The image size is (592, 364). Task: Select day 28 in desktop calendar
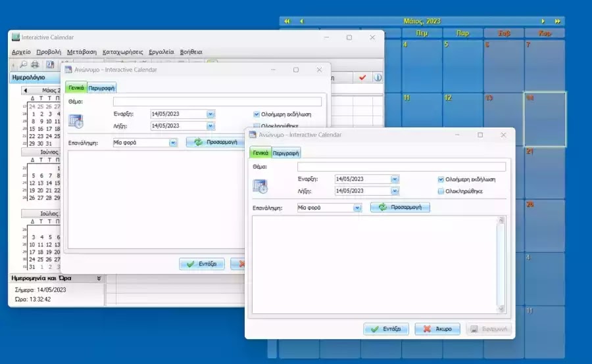pyautogui.click(x=545, y=225)
